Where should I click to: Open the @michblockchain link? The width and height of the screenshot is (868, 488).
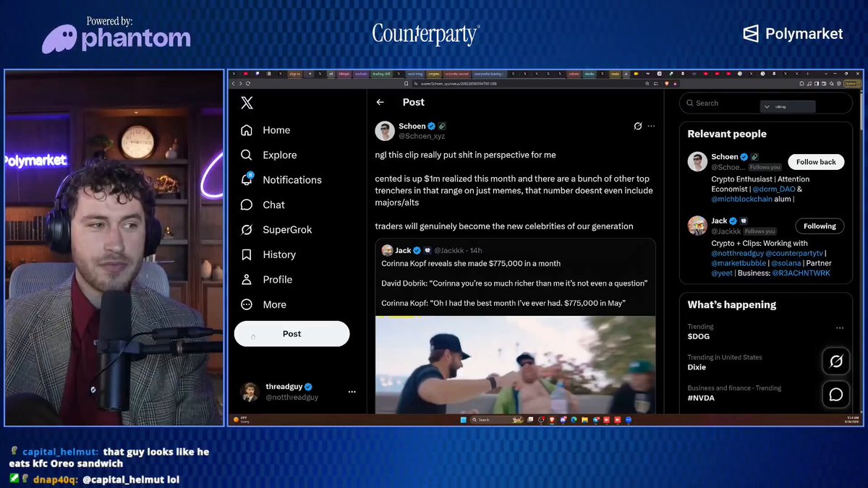point(741,200)
